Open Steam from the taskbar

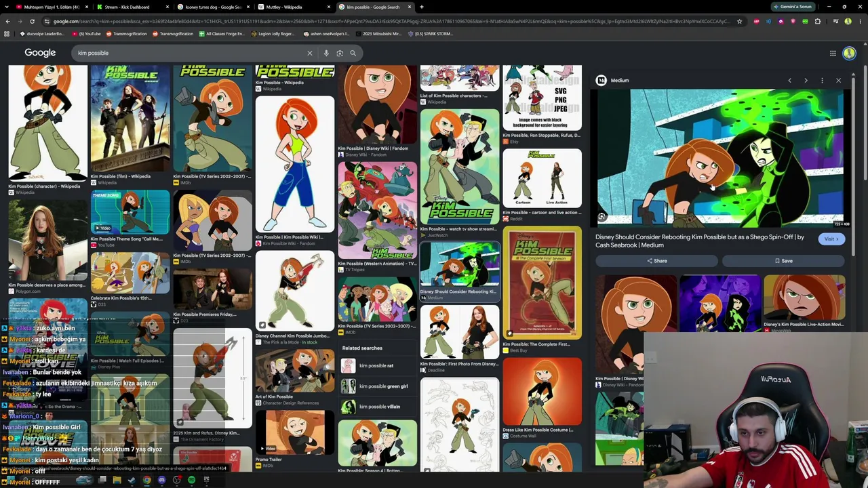click(x=132, y=480)
